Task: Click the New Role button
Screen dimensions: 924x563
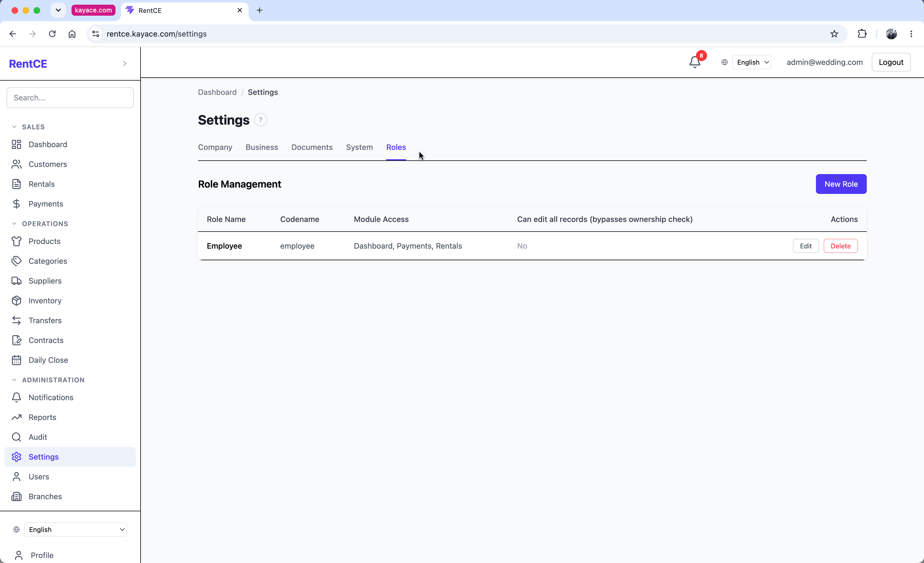Action: click(841, 184)
